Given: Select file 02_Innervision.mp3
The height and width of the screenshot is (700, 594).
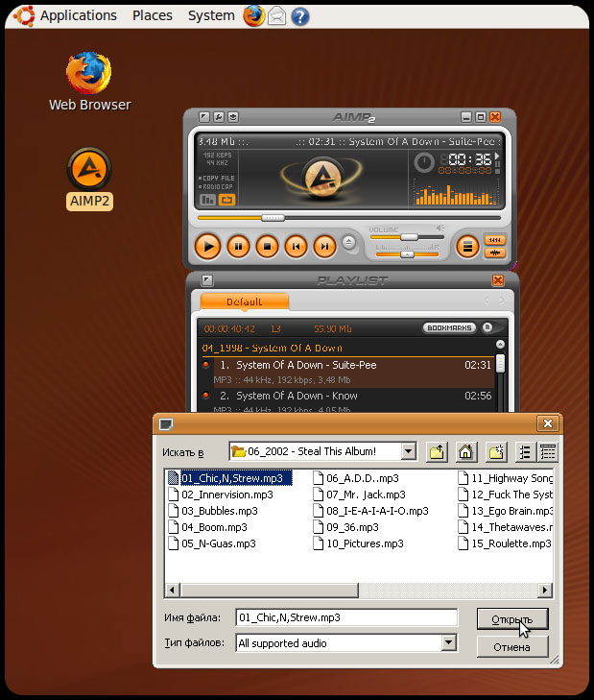Looking at the screenshot, I should tap(221, 495).
